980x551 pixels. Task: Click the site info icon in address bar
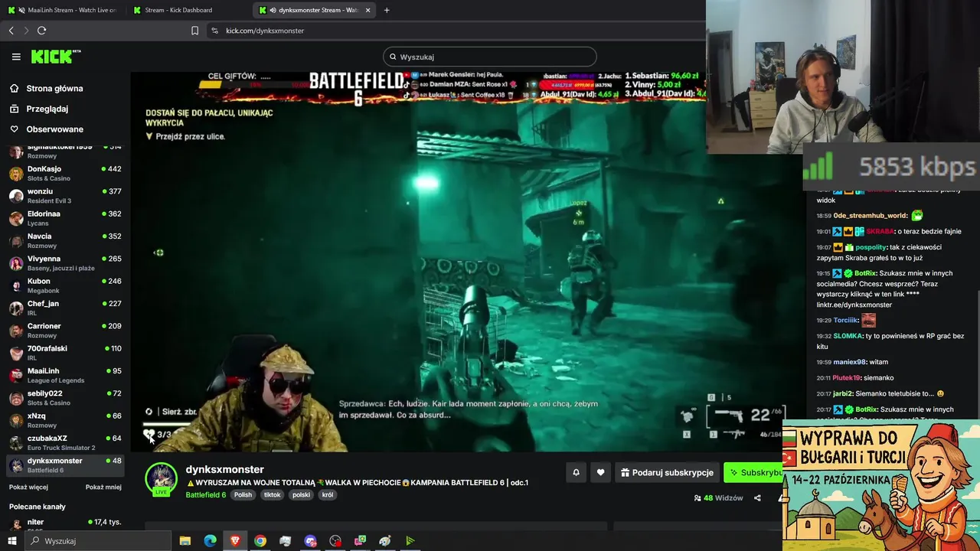(x=214, y=31)
